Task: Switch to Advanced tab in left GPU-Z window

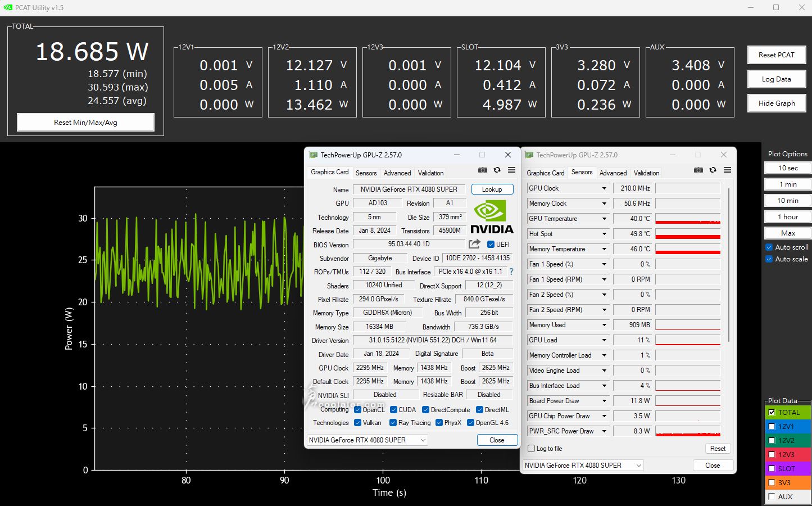Action: [x=397, y=173]
